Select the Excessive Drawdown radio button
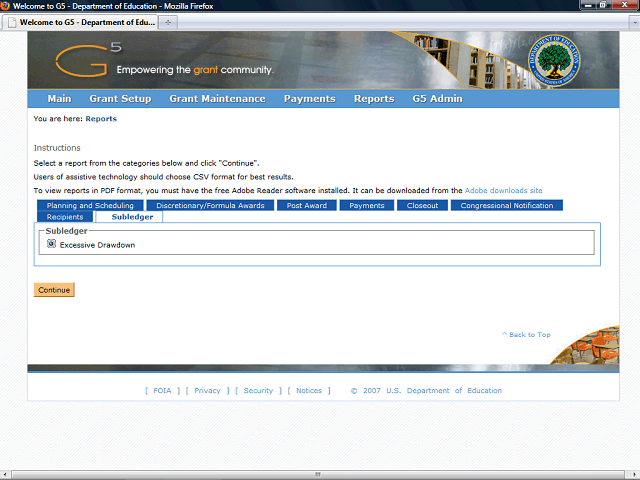 [x=51, y=244]
